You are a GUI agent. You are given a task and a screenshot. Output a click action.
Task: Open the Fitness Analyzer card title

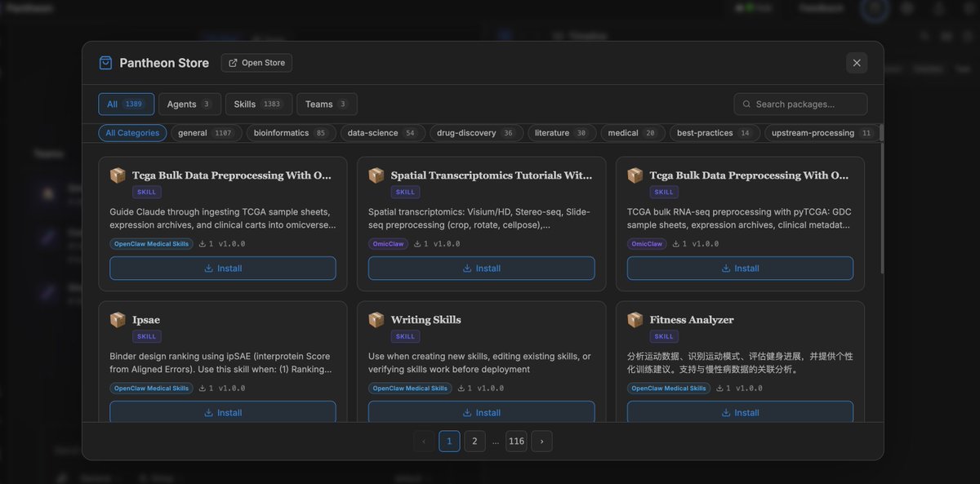(x=692, y=320)
